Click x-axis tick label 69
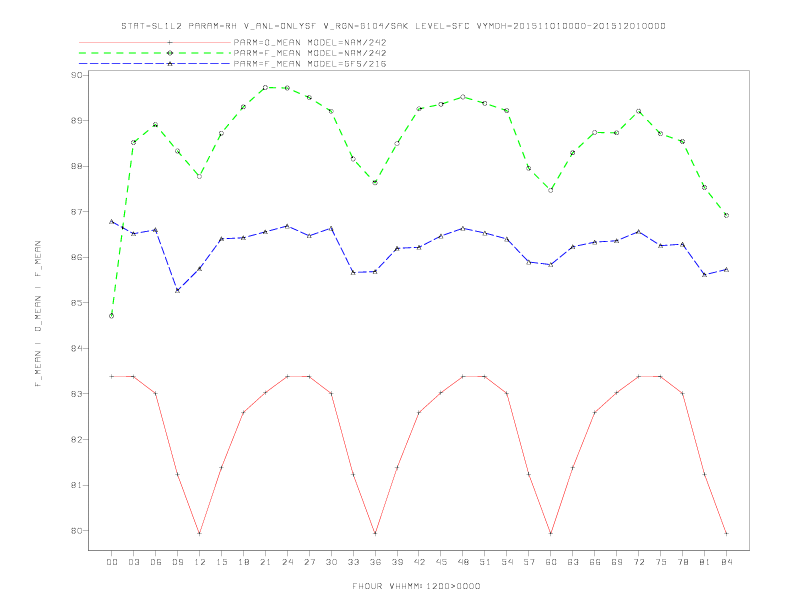792x612 pixels. [617, 562]
